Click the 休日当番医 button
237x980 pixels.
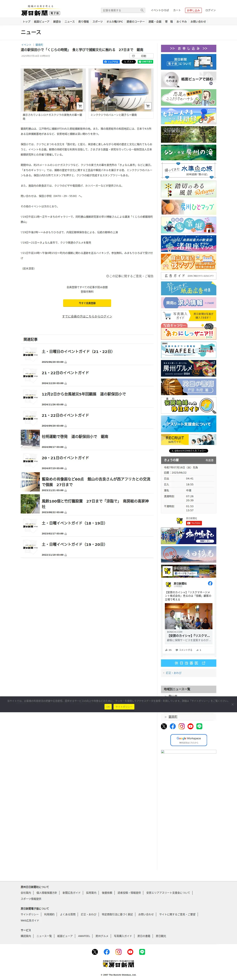click(x=189, y=663)
